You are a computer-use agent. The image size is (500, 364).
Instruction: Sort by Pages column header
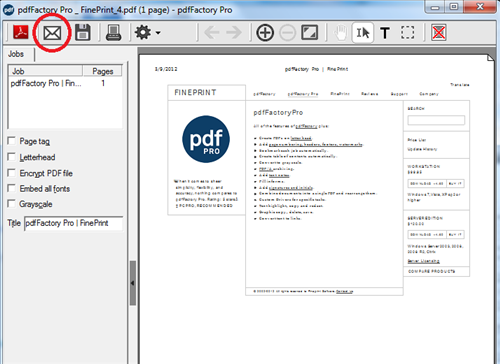(x=102, y=71)
